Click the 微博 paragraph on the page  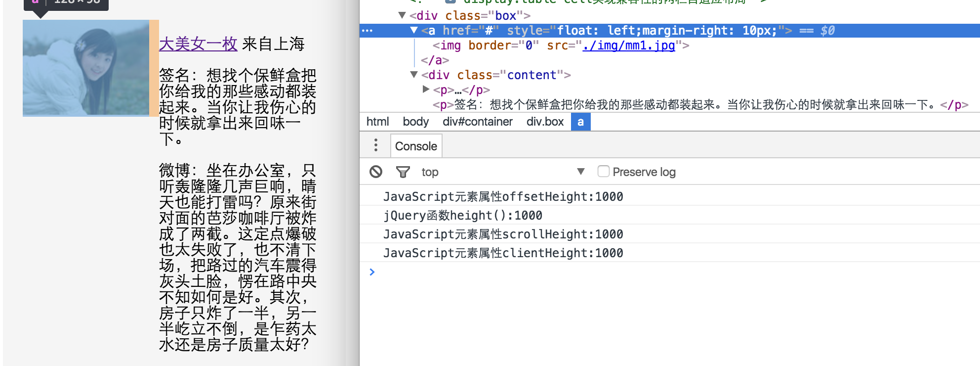point(238,257)
